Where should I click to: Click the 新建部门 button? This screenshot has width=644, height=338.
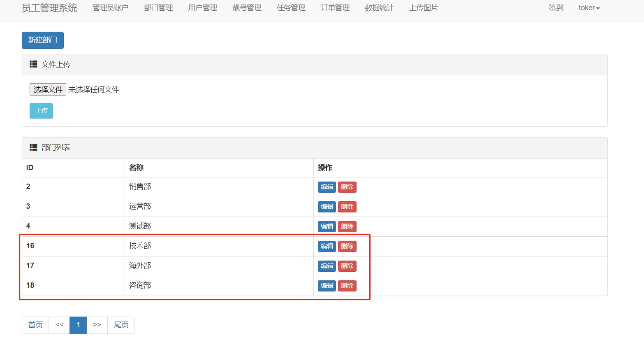43,40
